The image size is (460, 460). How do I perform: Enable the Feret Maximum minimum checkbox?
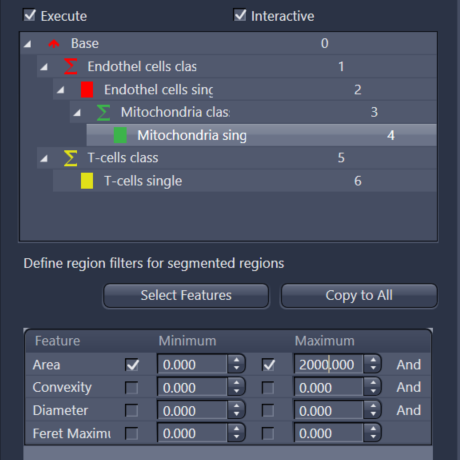point(132,434)
